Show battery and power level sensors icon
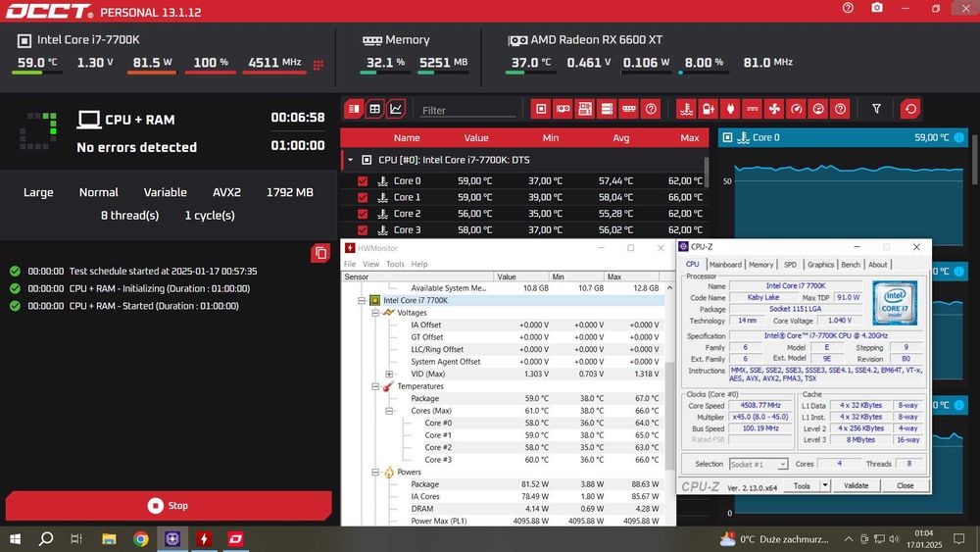This screenshot has width=980, height=552. tap(709, 109)
